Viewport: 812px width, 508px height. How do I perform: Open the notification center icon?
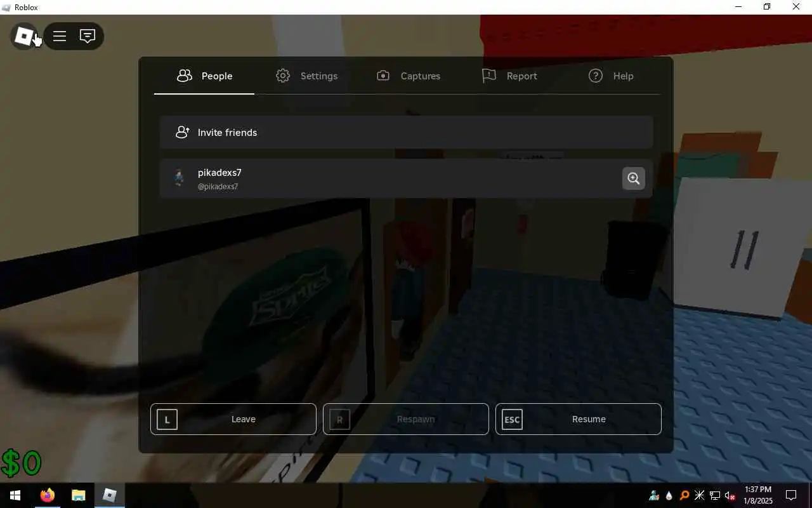[791, 495]
